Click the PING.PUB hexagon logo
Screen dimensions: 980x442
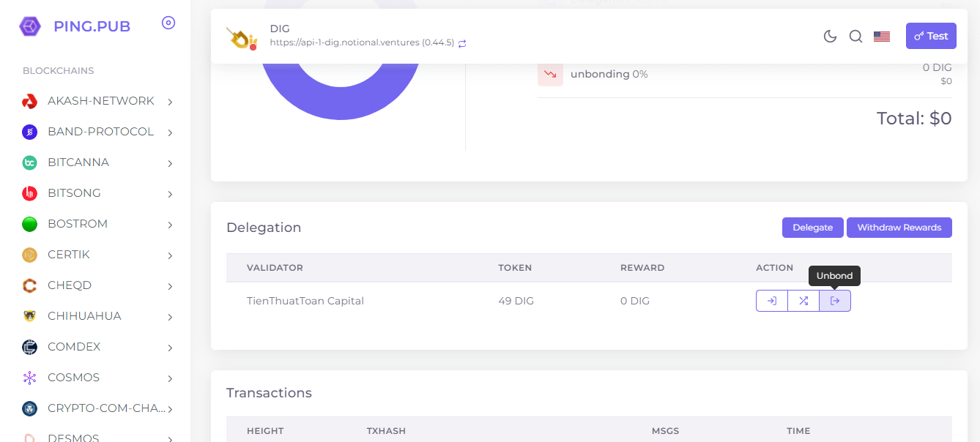point(30,26)
